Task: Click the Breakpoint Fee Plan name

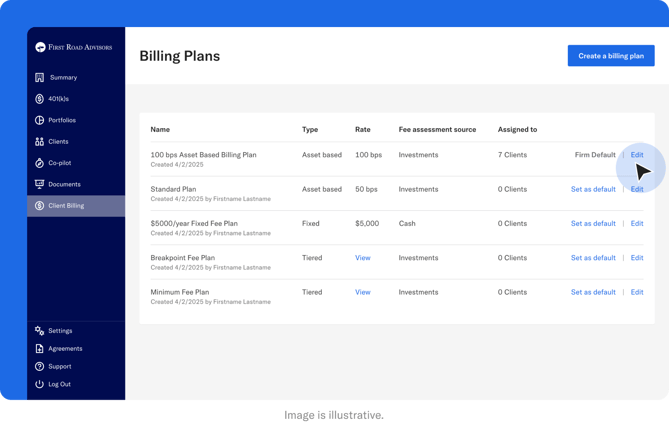Action: [x=183, y=258]
